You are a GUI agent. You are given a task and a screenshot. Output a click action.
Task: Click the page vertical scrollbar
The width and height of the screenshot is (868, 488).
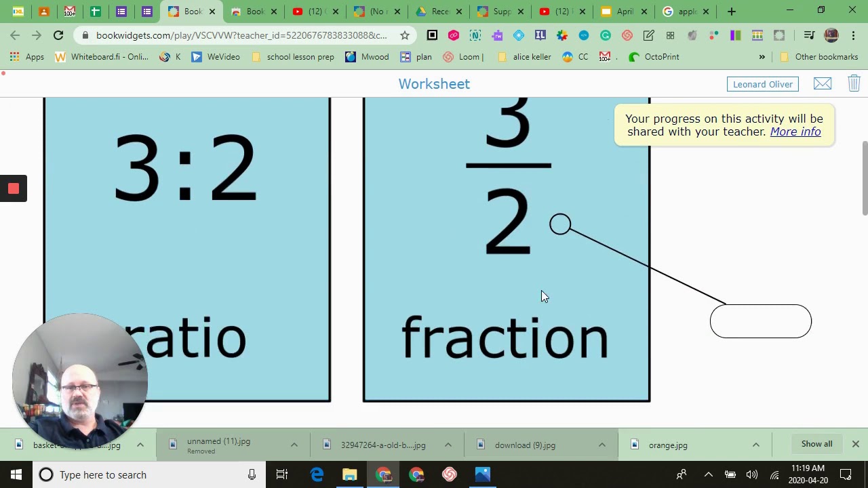pos(865,179)
